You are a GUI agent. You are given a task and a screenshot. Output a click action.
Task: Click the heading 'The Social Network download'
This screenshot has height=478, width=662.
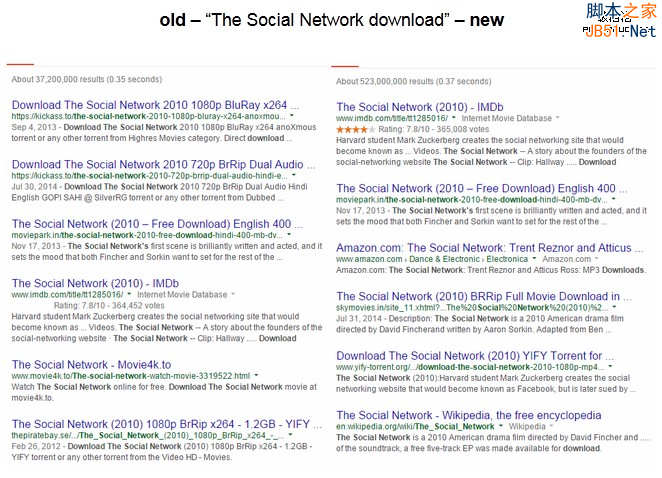coord(328,19)
